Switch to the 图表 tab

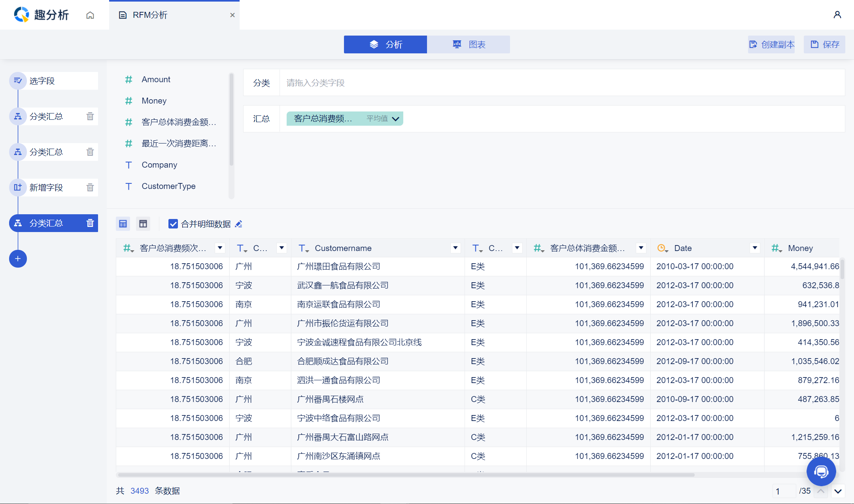469,44
